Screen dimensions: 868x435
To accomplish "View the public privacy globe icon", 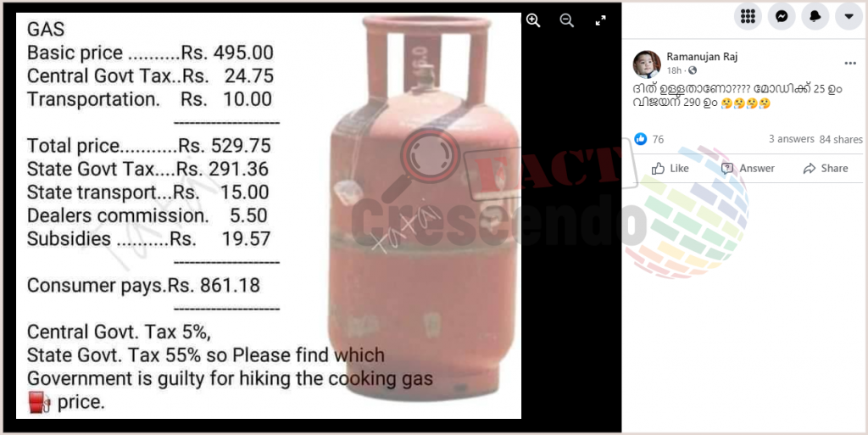I will point(692,70).
